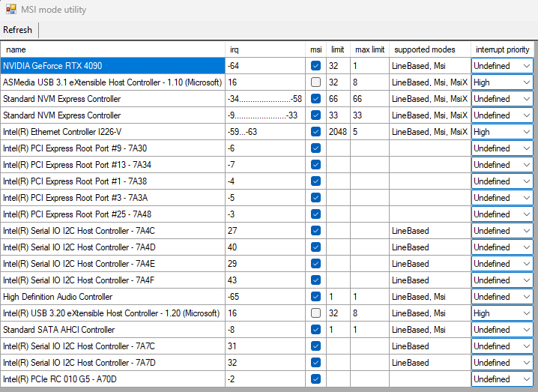The height and width of the screenshot is (392, 538).
Task: Click the interrupt priority column header
Action: [x=502, y=49]
